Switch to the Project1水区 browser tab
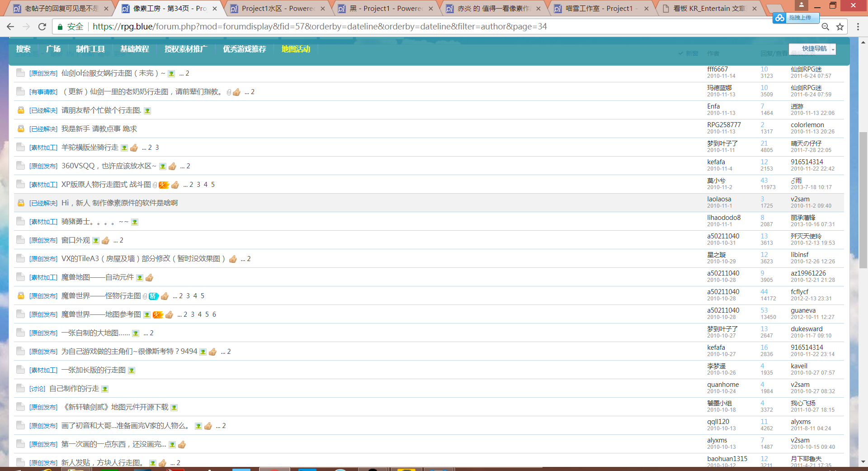Image resolution: width=868 pixels, height=471 pixels. 278,8
